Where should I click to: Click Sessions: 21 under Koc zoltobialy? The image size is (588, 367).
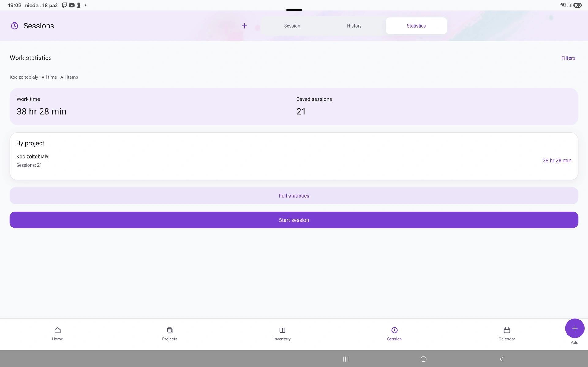coord(29,165)
